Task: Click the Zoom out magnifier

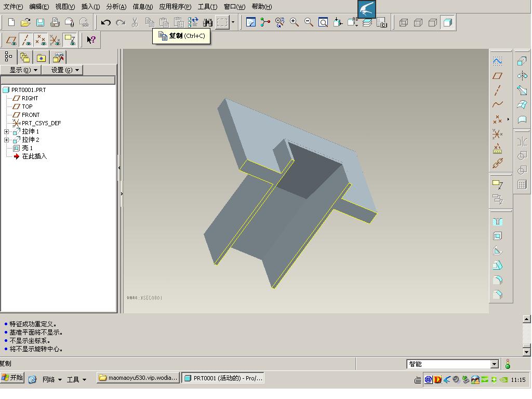Action: (x=309, y=22)
